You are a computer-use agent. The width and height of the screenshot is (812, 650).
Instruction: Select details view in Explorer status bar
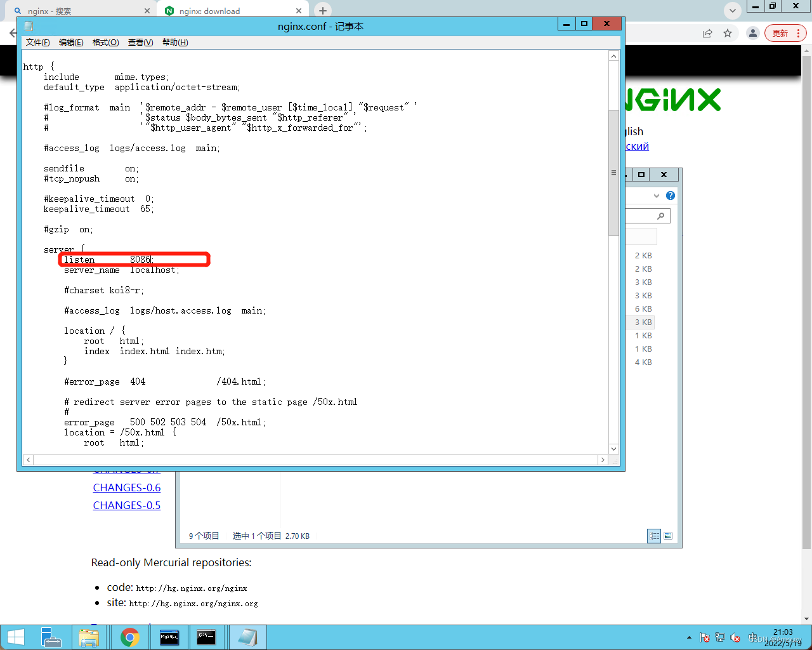654,536
